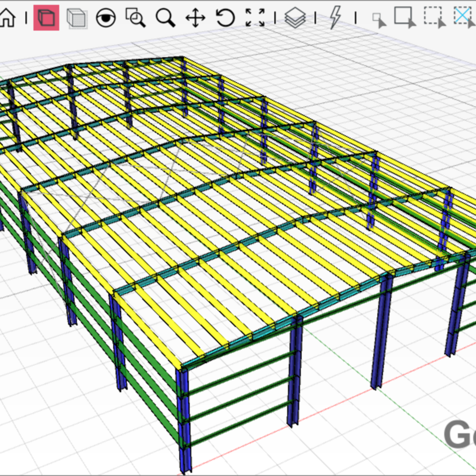476x476 pixels.
Task: Activate the pan move tool
Action: click(x=195, y=18)
